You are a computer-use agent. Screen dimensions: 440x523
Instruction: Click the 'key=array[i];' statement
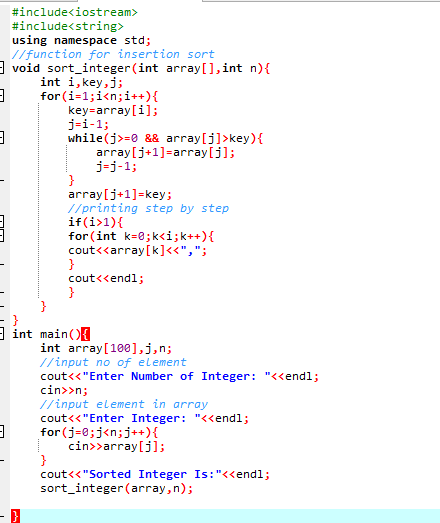click(x=113, y=110)
